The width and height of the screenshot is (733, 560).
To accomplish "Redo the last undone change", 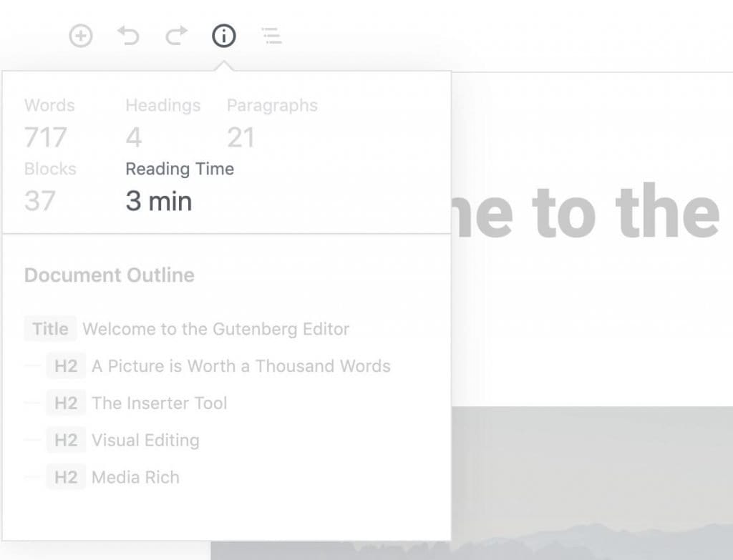I will point(176,36).
